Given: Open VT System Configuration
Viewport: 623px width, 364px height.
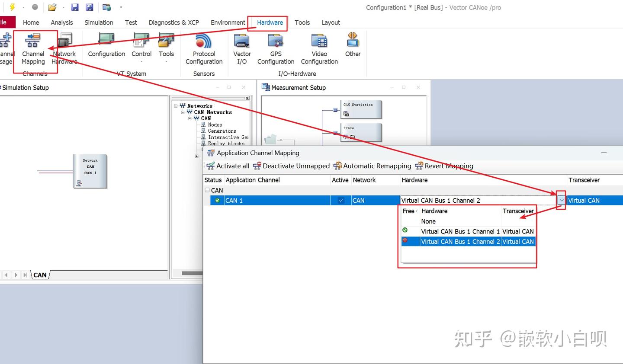Looking at the screenshot, I should 106,45.
